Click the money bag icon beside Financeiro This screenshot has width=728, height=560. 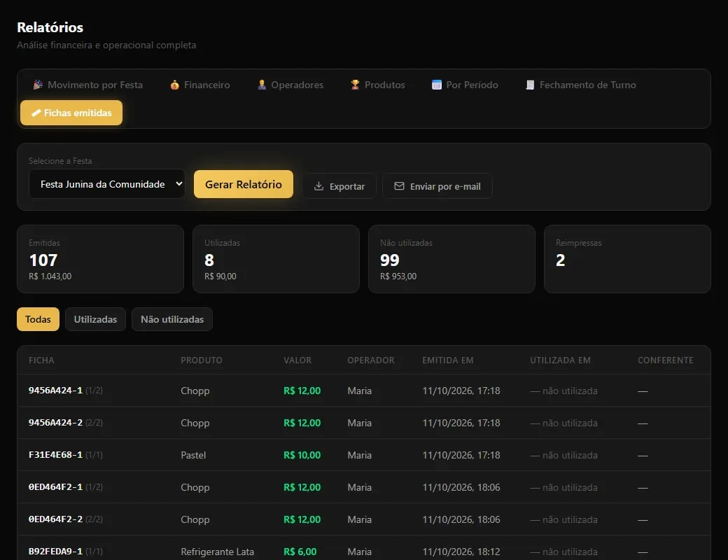[x=174, y=85]
